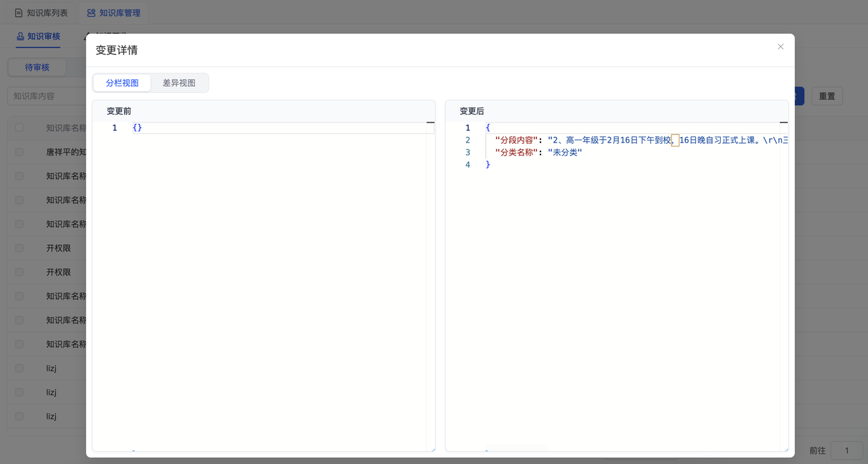Click the 分类名称 value 未分类
The width and height of the screenshot is (868, 464).
tap(565, 153)
